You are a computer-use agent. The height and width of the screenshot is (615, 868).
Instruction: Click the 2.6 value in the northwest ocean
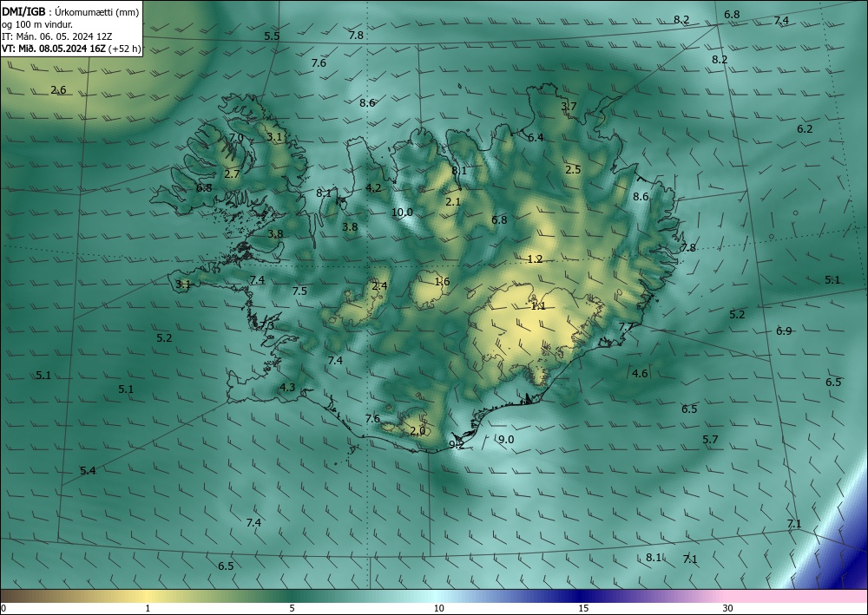click(58, 89)
